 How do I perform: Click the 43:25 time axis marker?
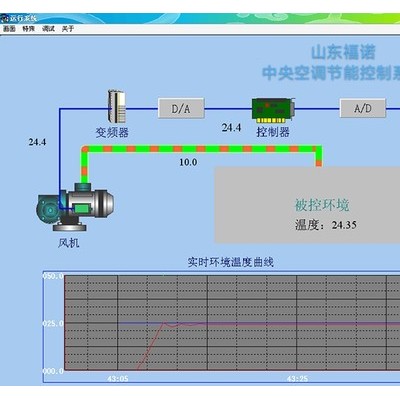[297, 379]
